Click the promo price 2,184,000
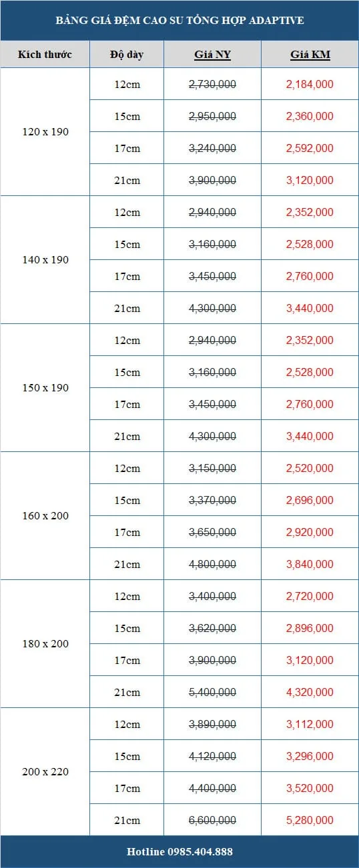The width and height of the screenshot is (359, 868). (310, 84)
